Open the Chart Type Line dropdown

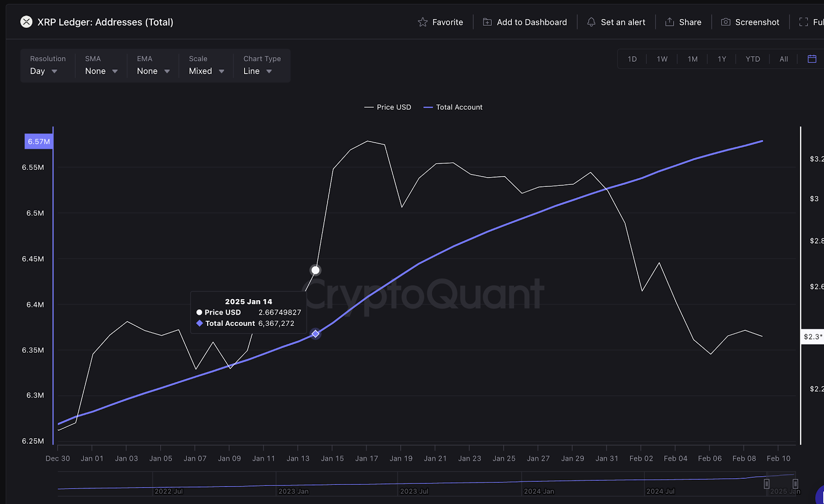tap(257, 71)
